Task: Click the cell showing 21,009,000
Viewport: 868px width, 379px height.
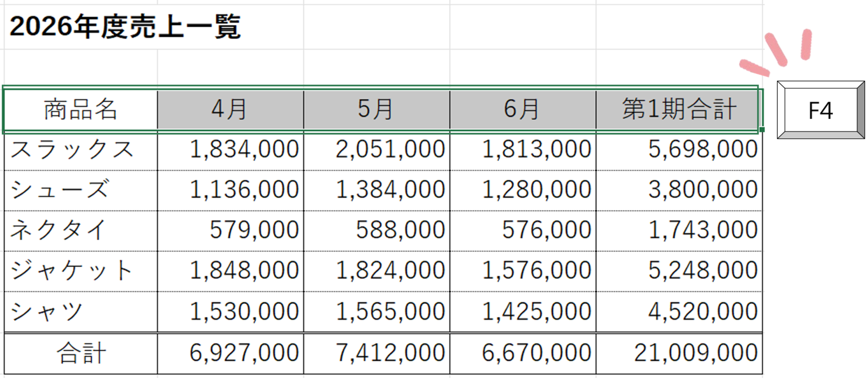Action: [x=679, y=354]
